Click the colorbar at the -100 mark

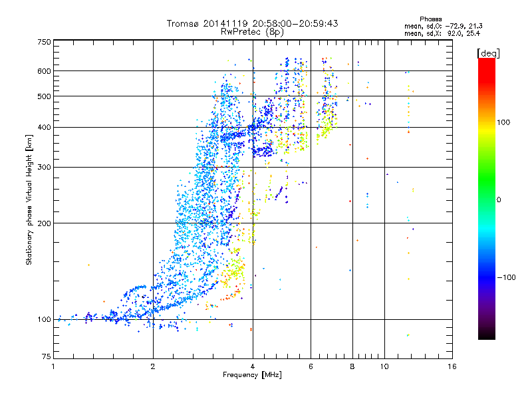coord(487,277)
